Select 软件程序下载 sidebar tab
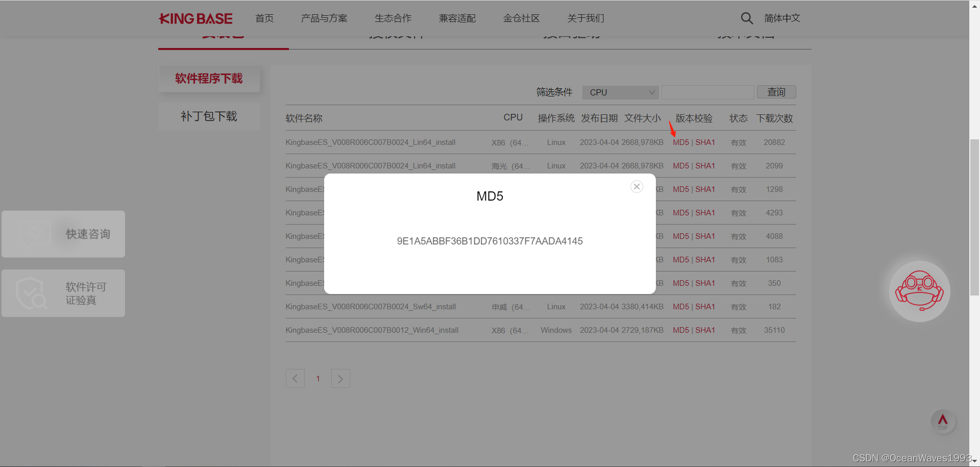Screen dimensions: 980x467 click(x=209, y=79)
